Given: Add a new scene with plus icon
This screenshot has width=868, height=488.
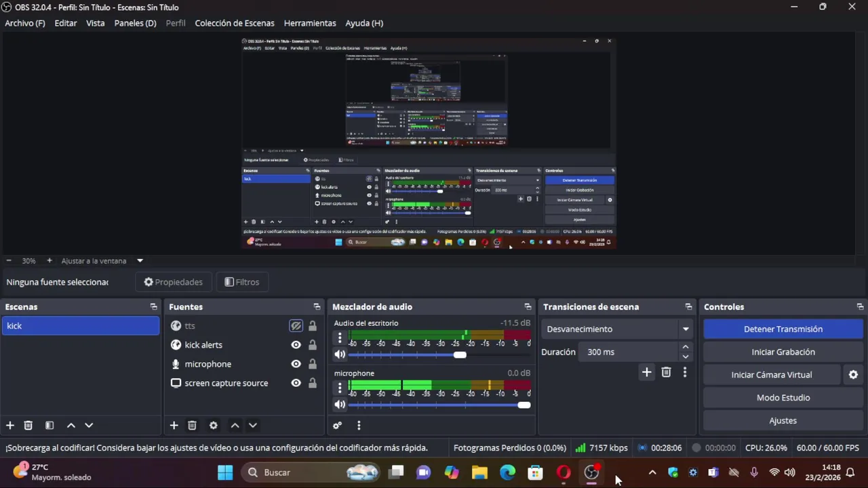Looking at the screenshot, I should pyautogui.click(x=10, y=425).
